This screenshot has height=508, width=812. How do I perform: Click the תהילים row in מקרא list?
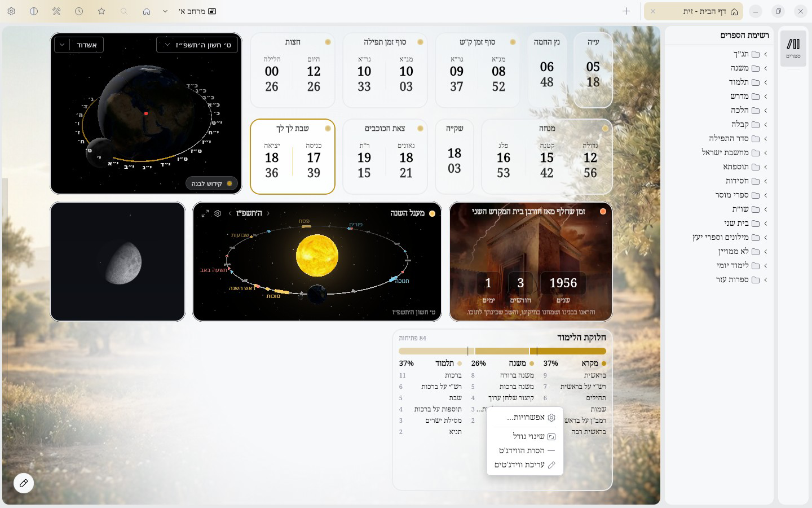click(575, 398)
